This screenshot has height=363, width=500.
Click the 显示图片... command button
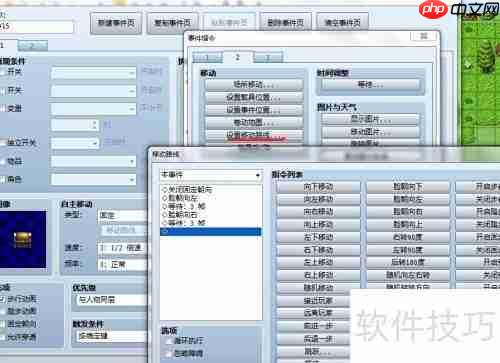(x=370, y=119)
